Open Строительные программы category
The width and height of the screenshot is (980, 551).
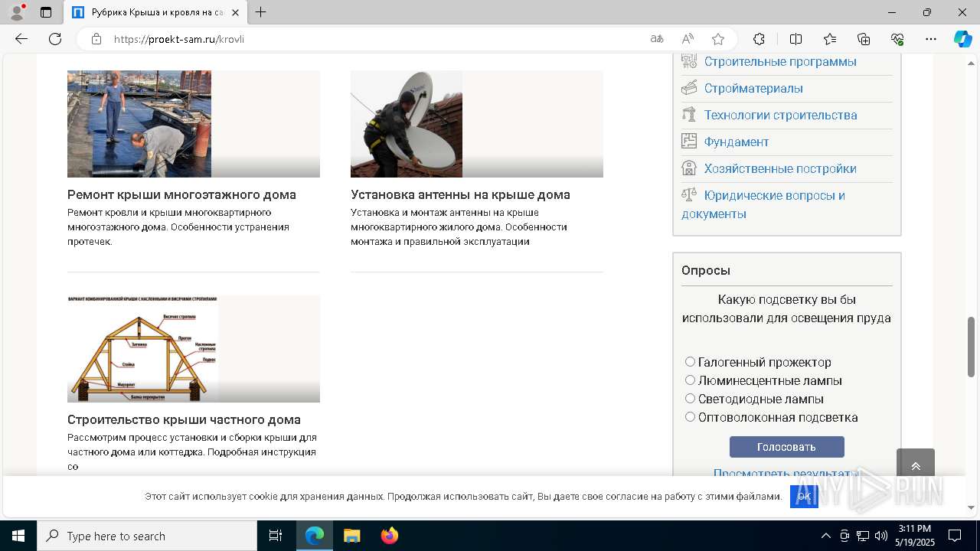tap(780, 61)
